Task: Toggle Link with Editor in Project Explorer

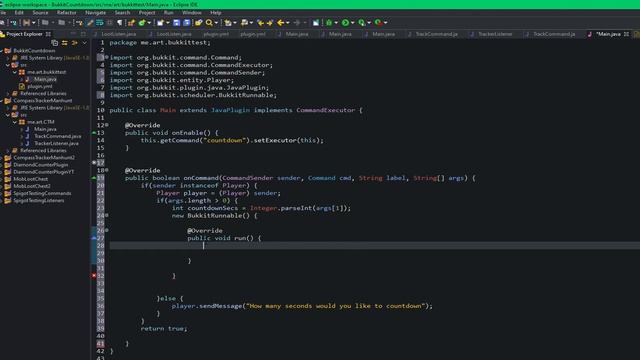Action: [x=64, y=42]
